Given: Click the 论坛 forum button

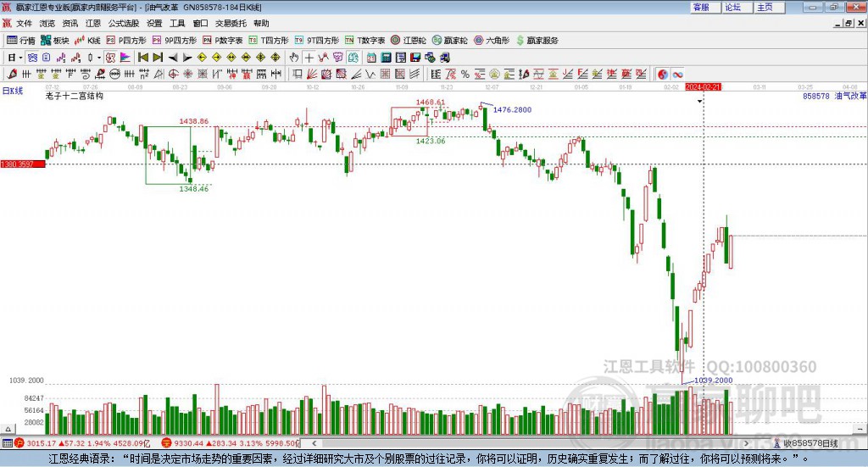Looking at the screenshot, I should coord(737,7).
